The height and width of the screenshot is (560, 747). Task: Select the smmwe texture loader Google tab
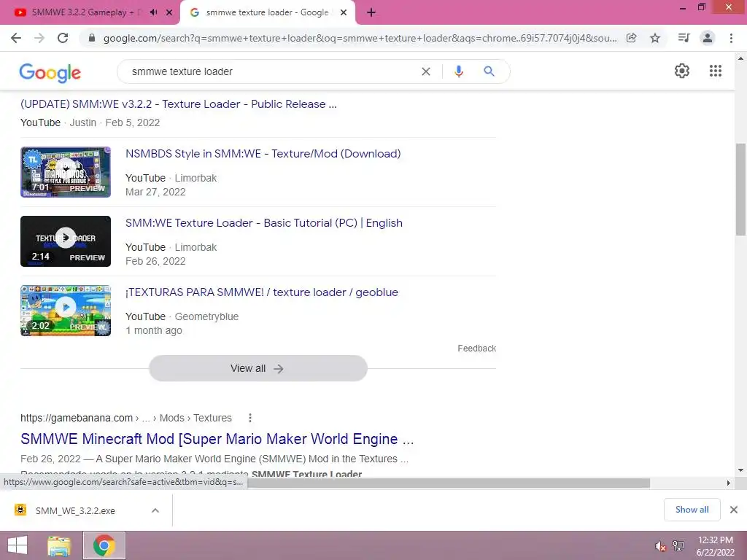[x=267, y=12]
